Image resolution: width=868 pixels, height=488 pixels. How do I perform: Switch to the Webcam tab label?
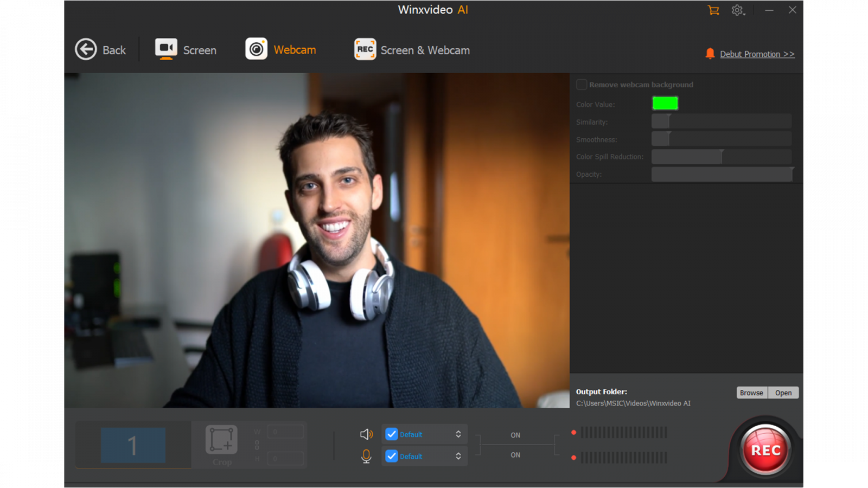pyautogui.click(x=295, y=50)
